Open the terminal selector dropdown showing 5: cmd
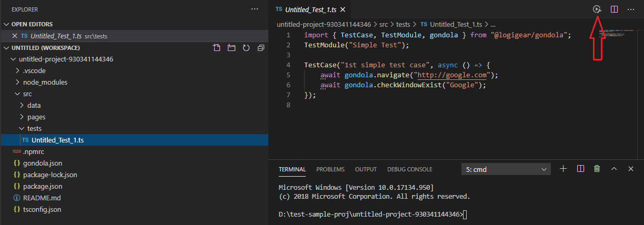Image resolution: width=644 pixels, height=225 pixels. (506, 169)
